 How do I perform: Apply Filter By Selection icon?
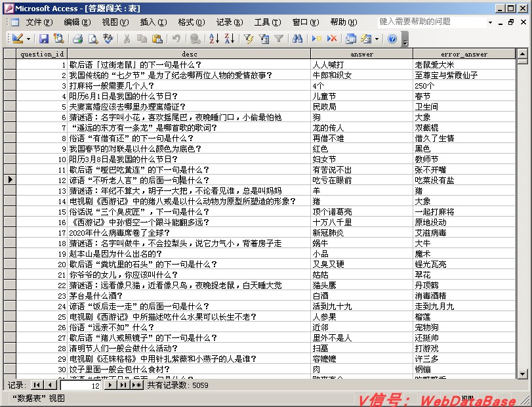(x=249, y=39)
